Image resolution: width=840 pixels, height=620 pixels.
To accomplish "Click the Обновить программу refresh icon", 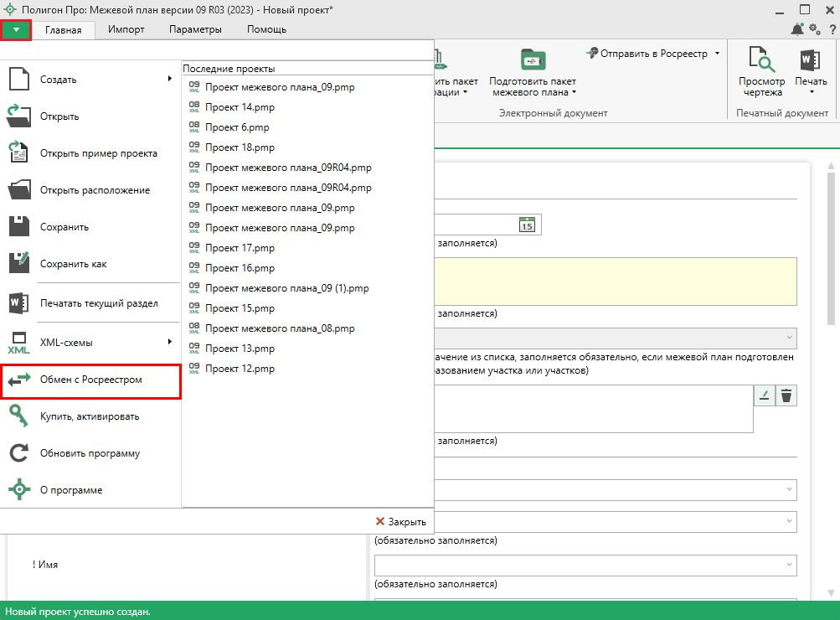I will [x=19, y=453].
